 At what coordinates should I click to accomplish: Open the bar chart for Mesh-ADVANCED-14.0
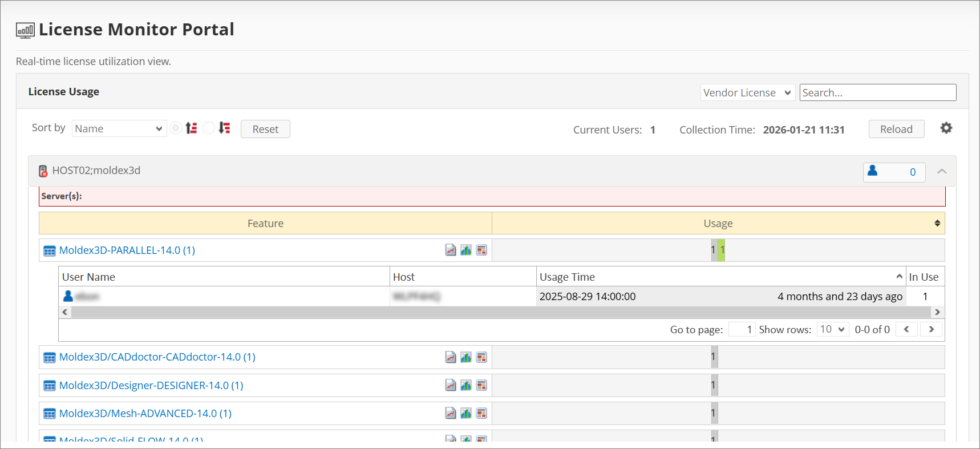coord(466,413)
